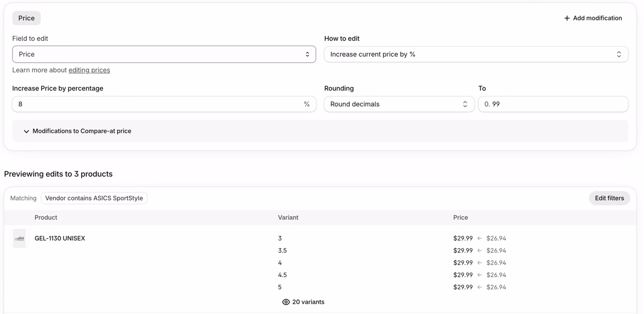The width and height of the screenshot is (644, 314).
Task: Click variant 3 in the variant column
Action: pyautogui.click(x=280, y=238)
